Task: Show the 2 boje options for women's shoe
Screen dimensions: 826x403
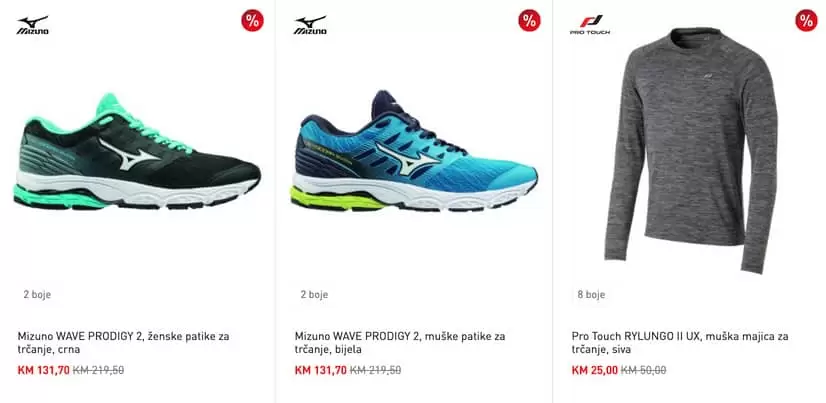Action: (37, 294)
